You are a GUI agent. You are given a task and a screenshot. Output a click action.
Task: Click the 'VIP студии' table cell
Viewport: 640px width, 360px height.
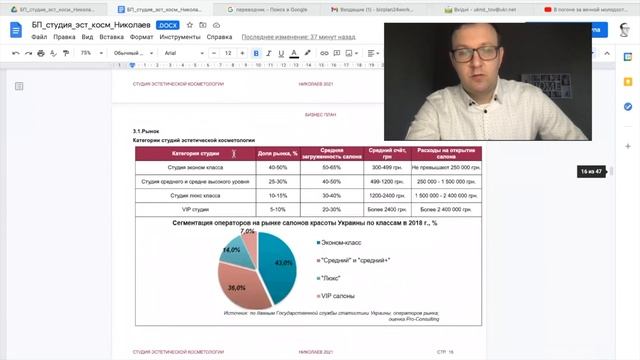pyautogui.click(x=196, y=209)
